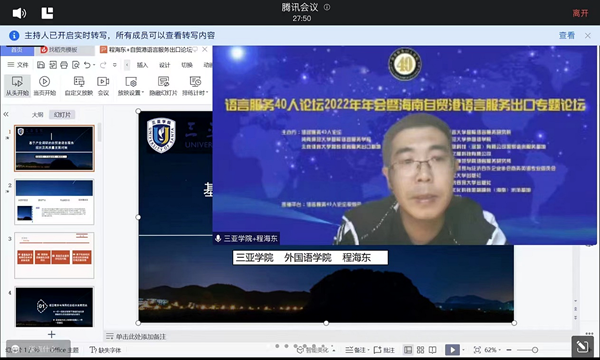Collapse the slide panel with double chevron
The width and height of the screenshot is (600, 360).
(x=6, y=114)
